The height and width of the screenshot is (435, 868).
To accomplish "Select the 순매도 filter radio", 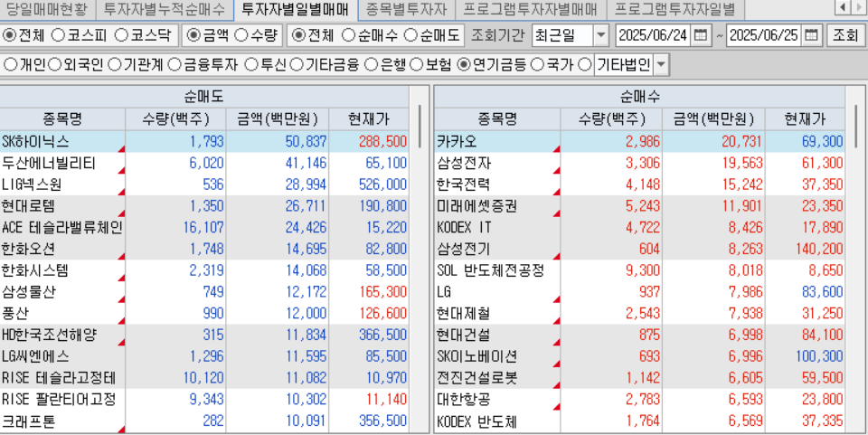I will (x=410, y=35).
